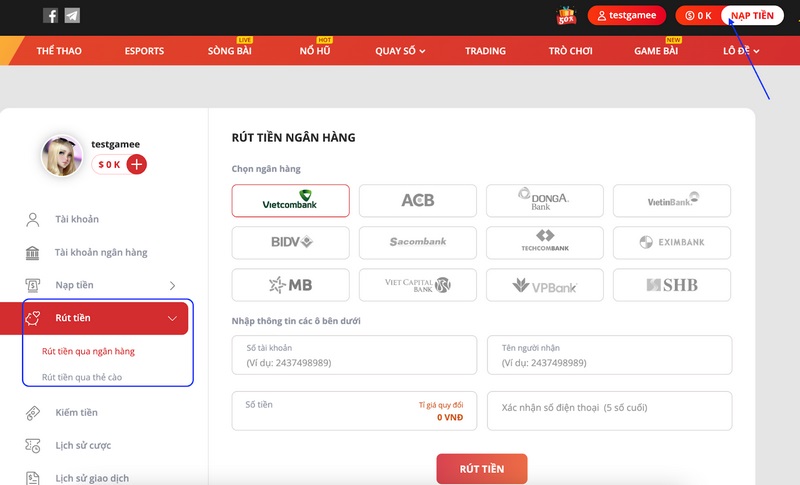Open the Quay số dropdown menu
This screenshot has height=485, width=800.
pos(400,51)
